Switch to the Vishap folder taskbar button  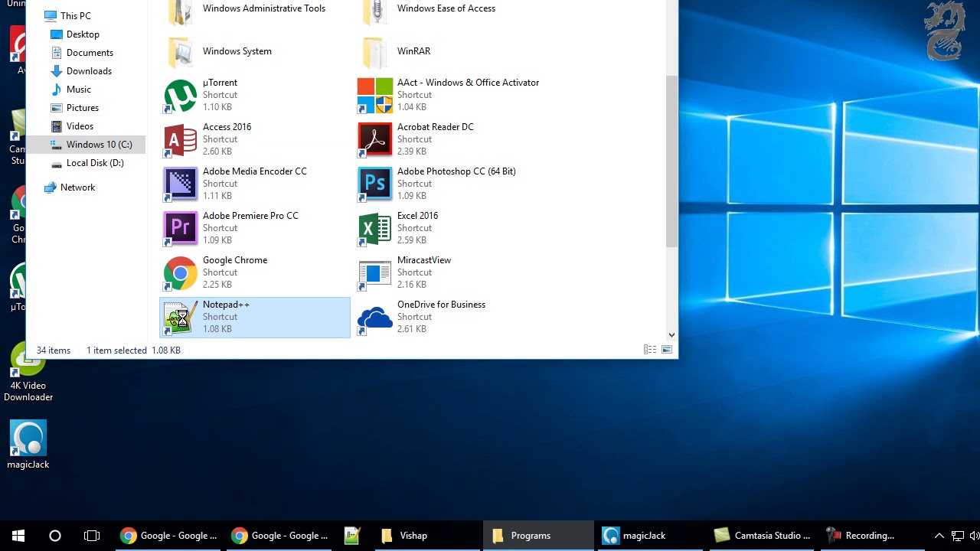[426, 536]
